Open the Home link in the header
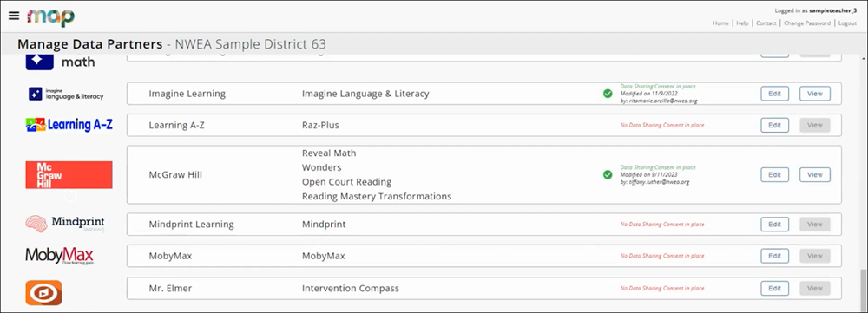 coord(720,23)
